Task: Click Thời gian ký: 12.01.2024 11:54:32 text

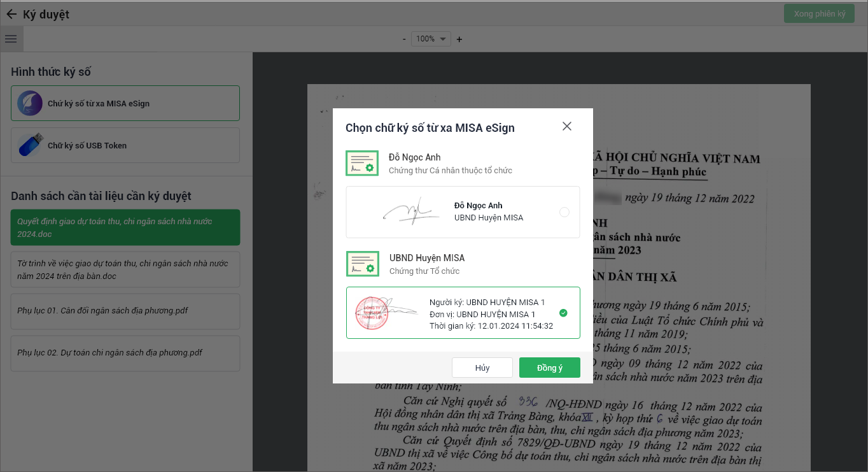Action: [x=491, y=325]
